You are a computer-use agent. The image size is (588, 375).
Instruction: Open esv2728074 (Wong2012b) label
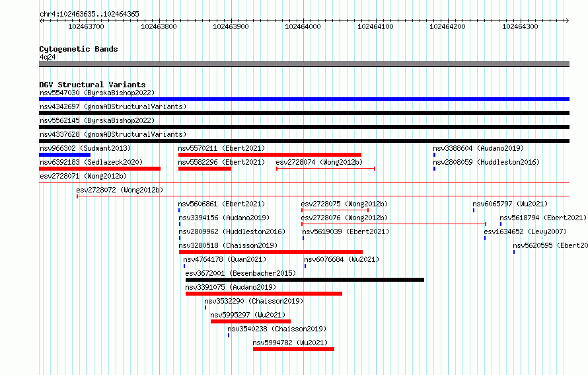click(x=319, y=162)
